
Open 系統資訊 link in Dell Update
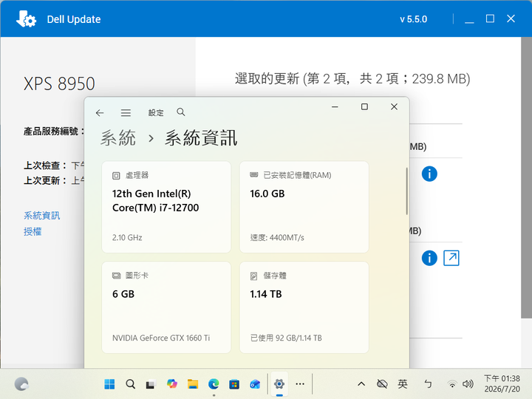(x=41, y=216)
